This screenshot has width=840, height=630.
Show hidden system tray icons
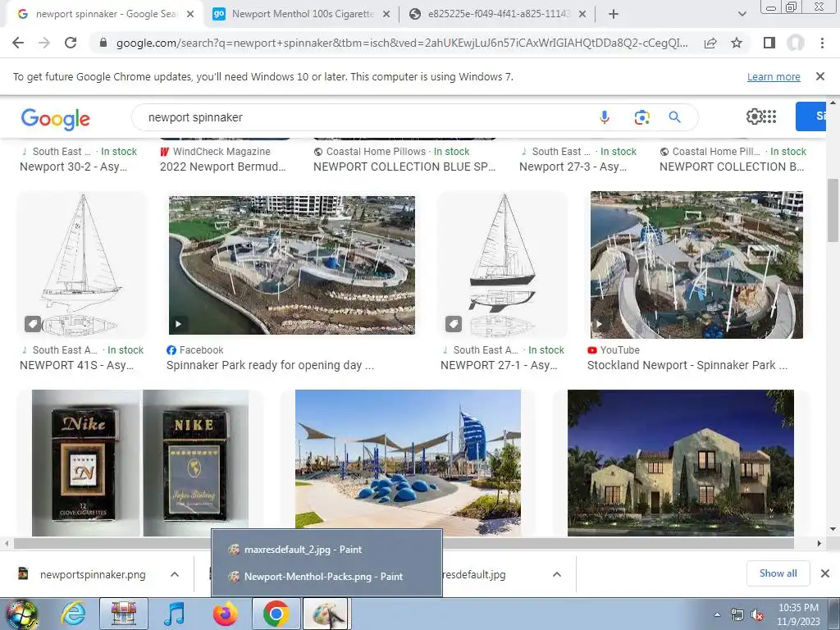pyautogui.click(x=717, y=615)
